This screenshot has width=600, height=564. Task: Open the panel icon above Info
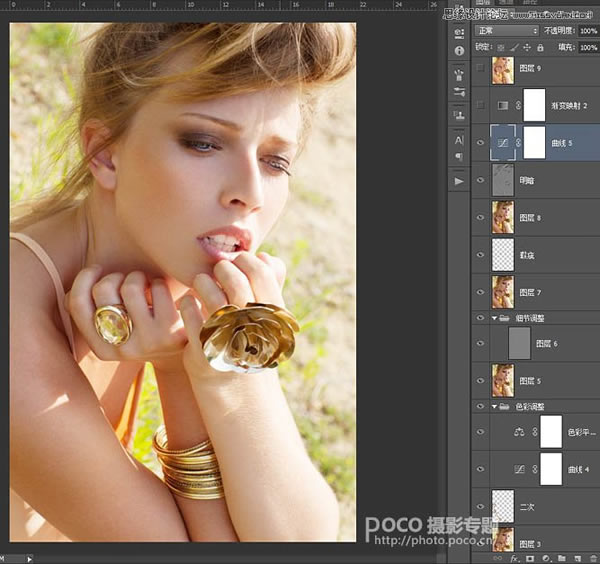point(459,33)
